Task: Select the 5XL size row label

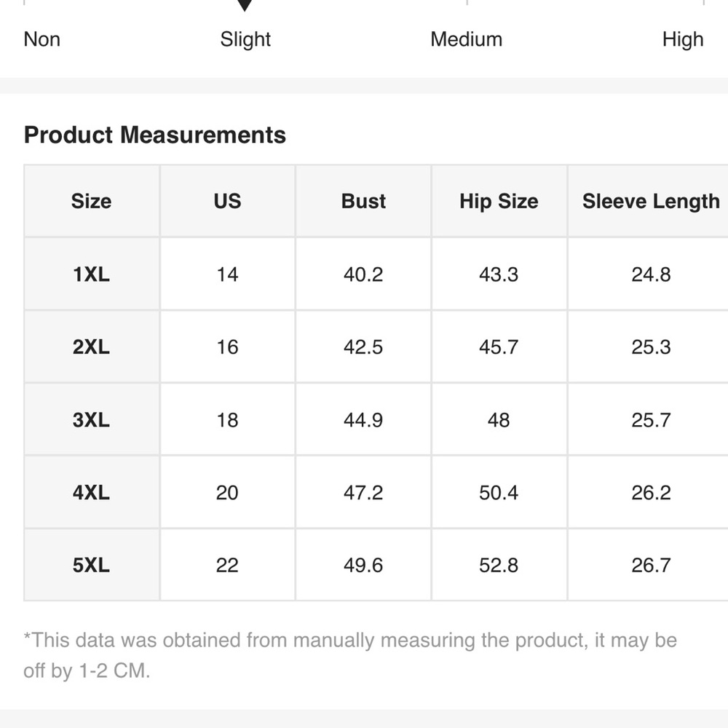Action: (x=92, y=566)
